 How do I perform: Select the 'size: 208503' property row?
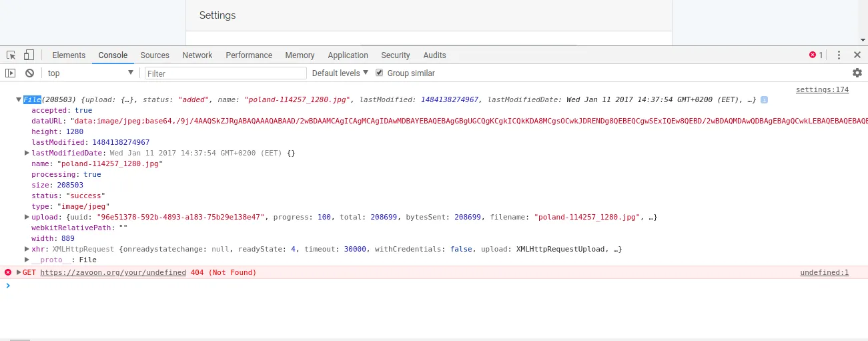57,185
